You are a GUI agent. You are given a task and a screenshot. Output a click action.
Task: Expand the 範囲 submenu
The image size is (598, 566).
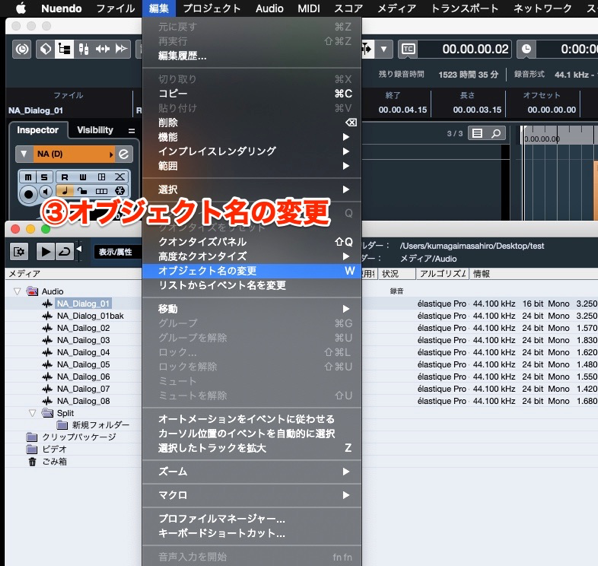coord(251,166)
